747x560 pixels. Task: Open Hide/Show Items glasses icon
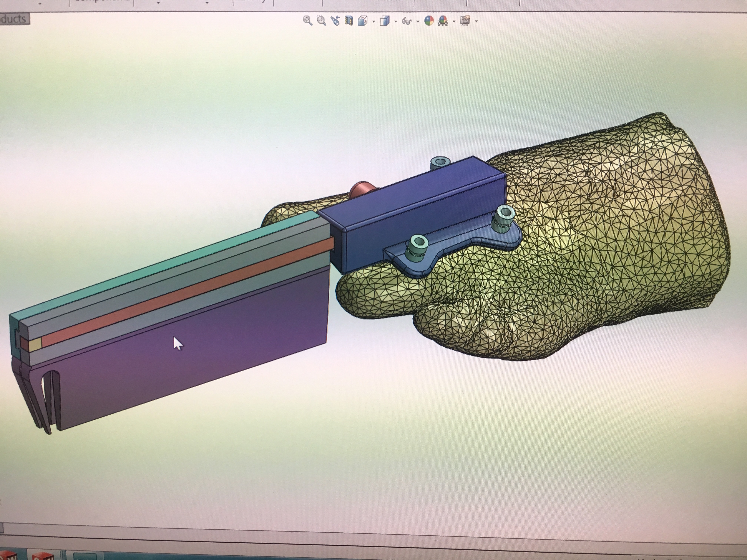click(407, 22)
